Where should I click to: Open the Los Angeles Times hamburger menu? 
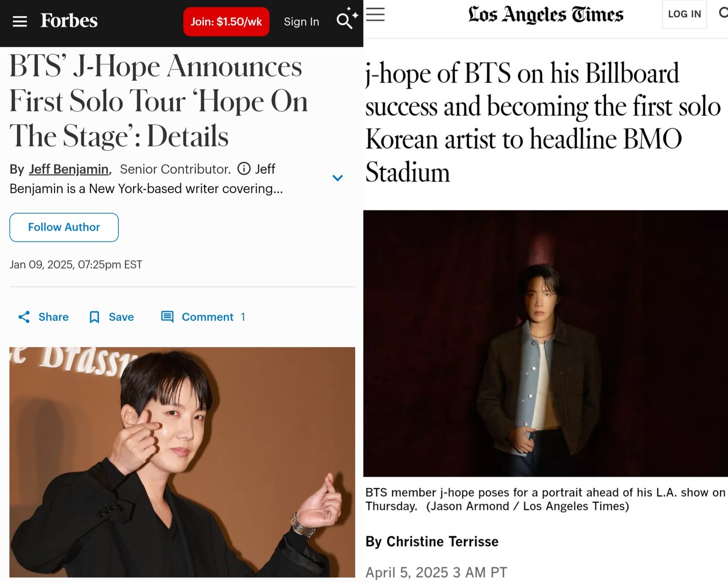click(375, 15)
